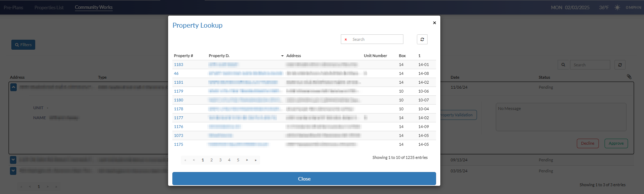
Task: Select property number 1073 link
Action: (178, 135)
